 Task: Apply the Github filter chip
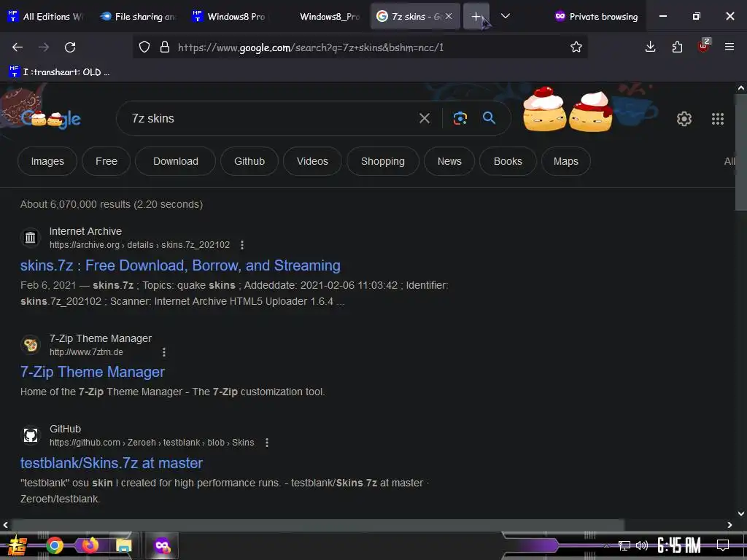[x=249, y=161]
